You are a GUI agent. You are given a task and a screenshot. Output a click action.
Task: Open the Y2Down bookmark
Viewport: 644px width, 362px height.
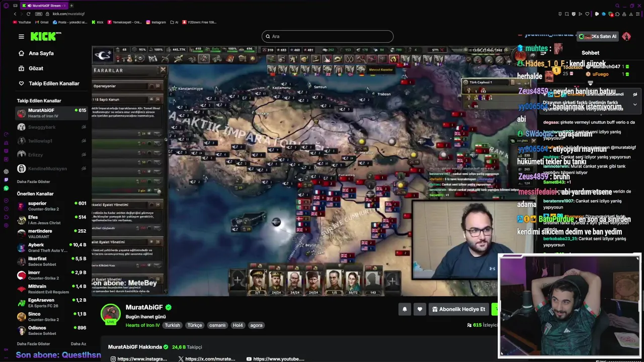(x=199, y=22)
